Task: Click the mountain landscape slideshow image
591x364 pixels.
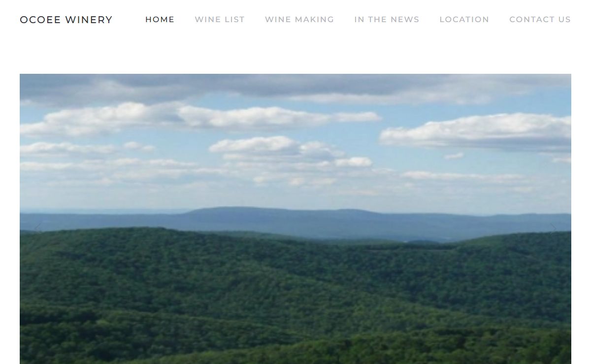Action: click(x=295, y=219)
